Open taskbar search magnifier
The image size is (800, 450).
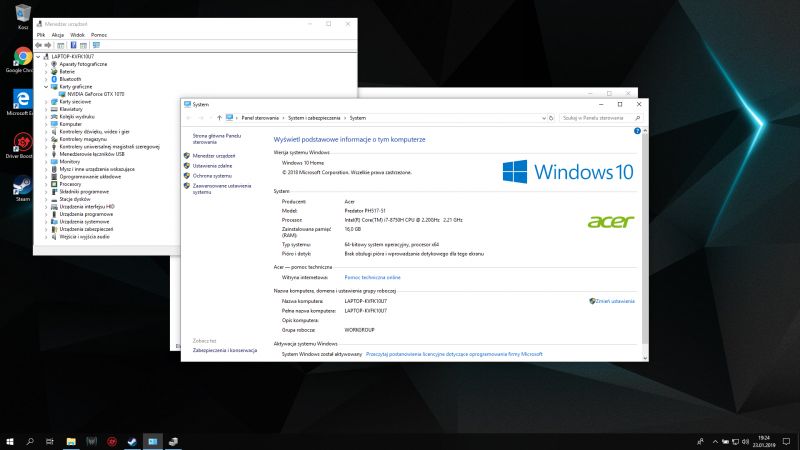[30, 441]
